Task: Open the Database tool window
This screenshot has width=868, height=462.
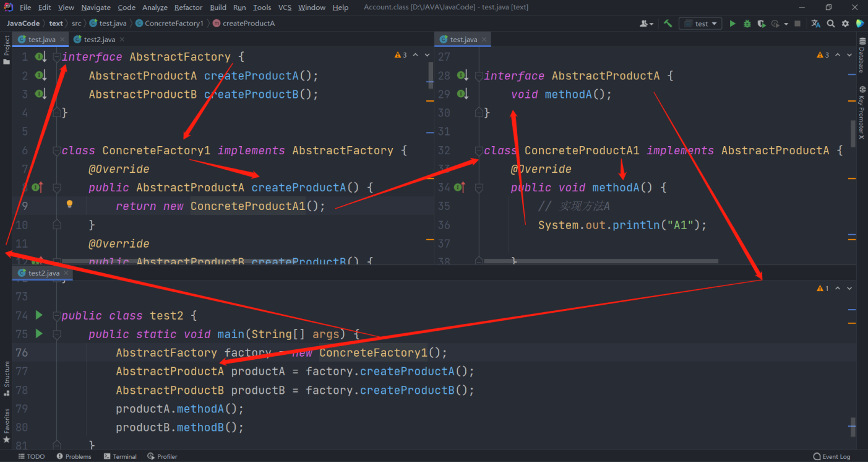Action: click(861, 54)
